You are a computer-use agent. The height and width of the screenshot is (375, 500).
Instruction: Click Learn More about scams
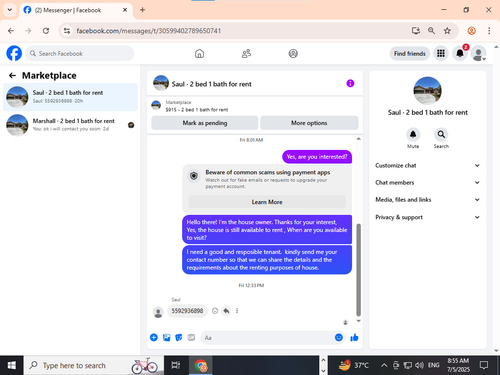click(267, 202)
